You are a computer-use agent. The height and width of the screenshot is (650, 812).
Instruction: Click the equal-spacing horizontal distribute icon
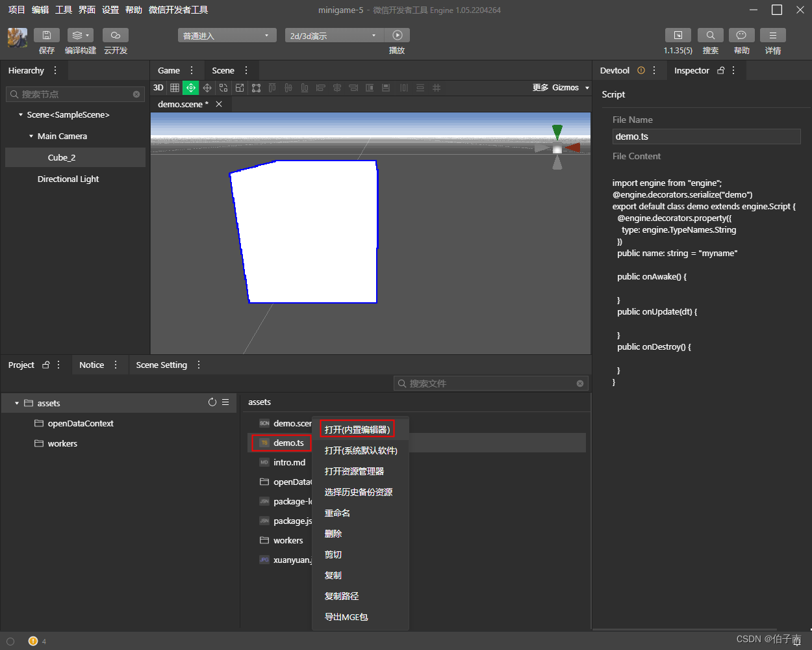point(404,88)
